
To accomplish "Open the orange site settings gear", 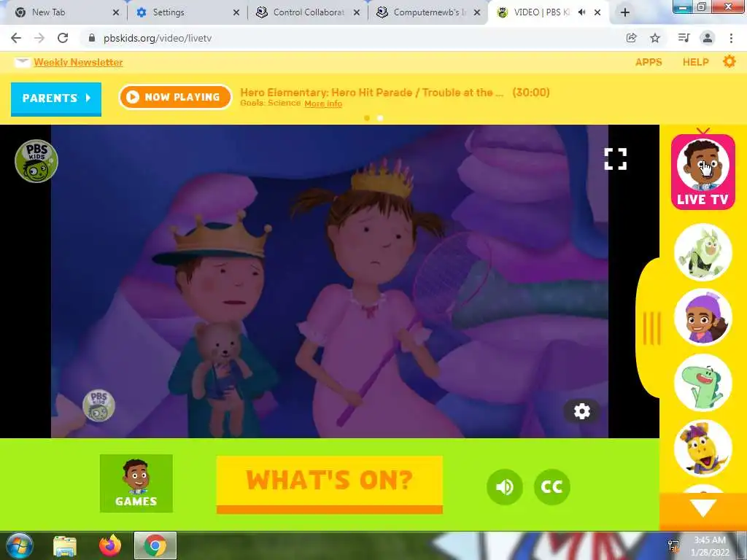I will pos(729,61).
